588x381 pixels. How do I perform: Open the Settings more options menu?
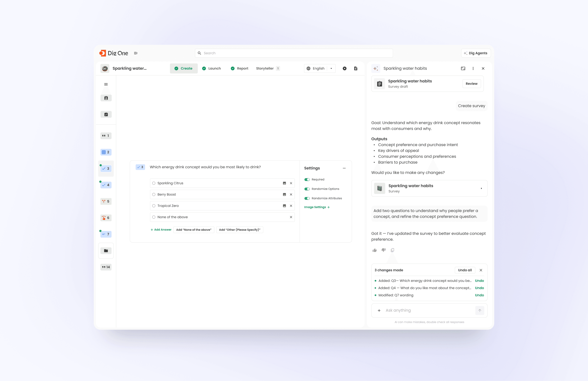344,168
